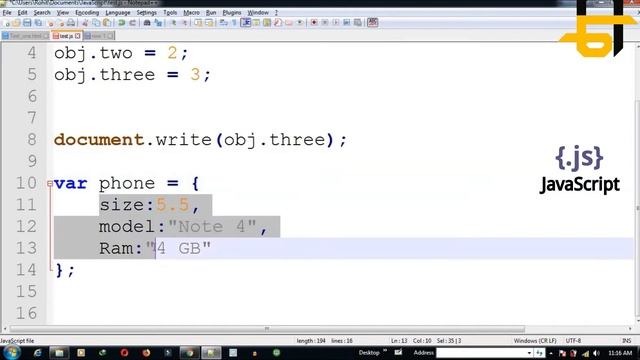Open the Macro menu

click(191, 13)
